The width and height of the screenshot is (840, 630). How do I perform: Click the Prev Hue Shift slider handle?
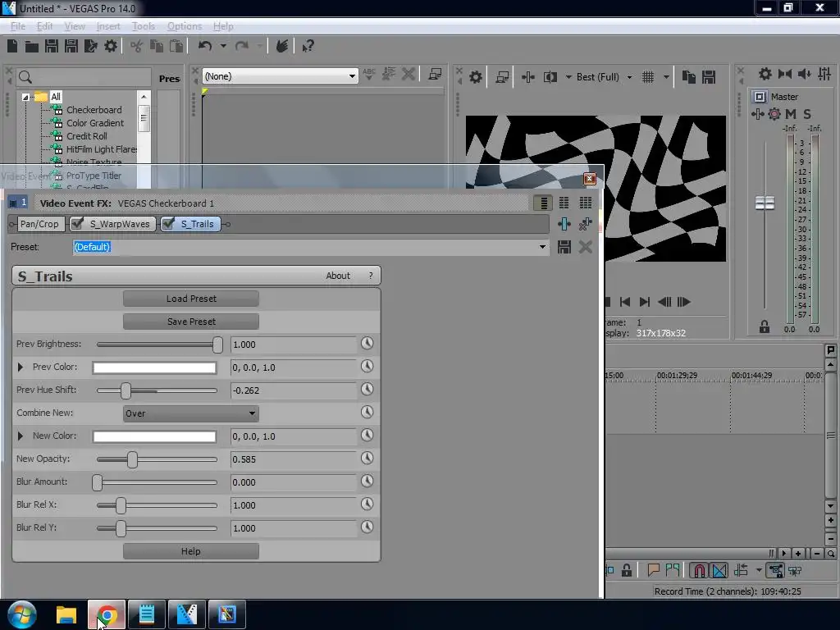click(126, 390)
